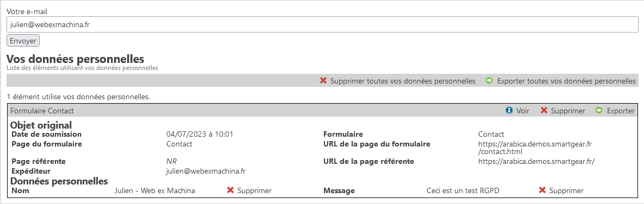Click the red X icon in the Message row
Image resolution: width=644 pixels, height=204 pixels.
[542, 190]
